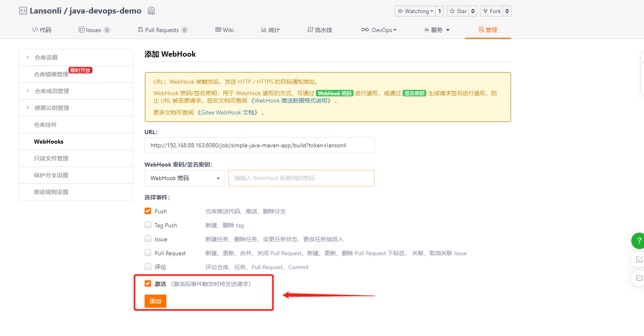Click the watcher count 1
644x336 pixels.
[440, 11]
